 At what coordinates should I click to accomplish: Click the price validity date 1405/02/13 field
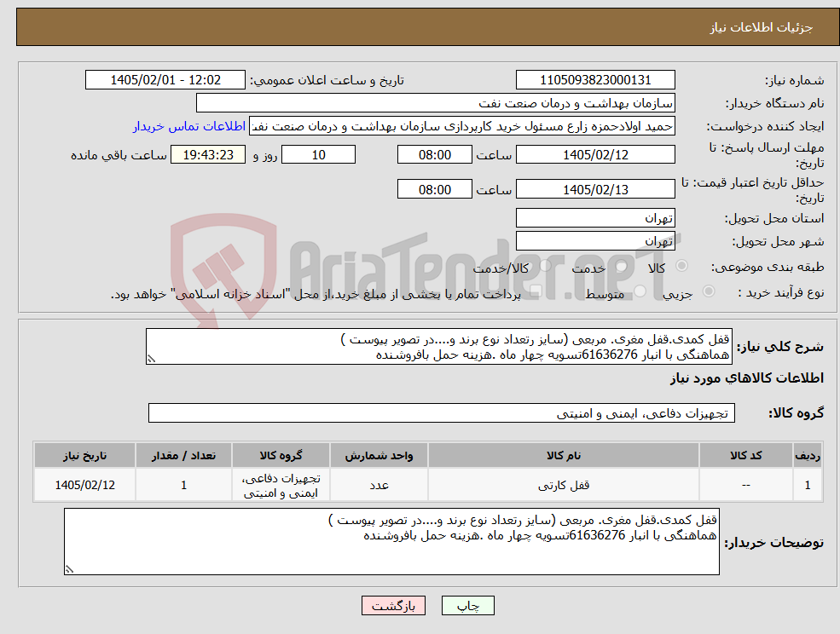pos(595,189)
